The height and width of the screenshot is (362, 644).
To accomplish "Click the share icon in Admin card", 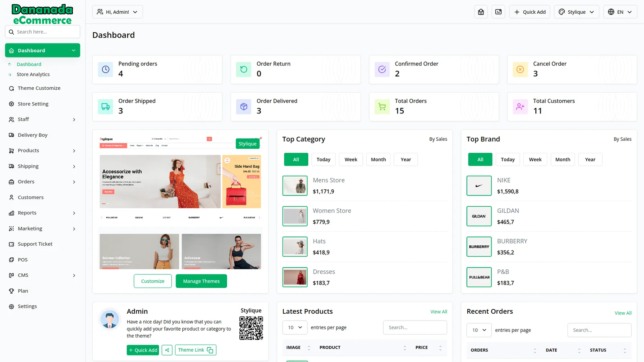I will [x=167, y=350].
